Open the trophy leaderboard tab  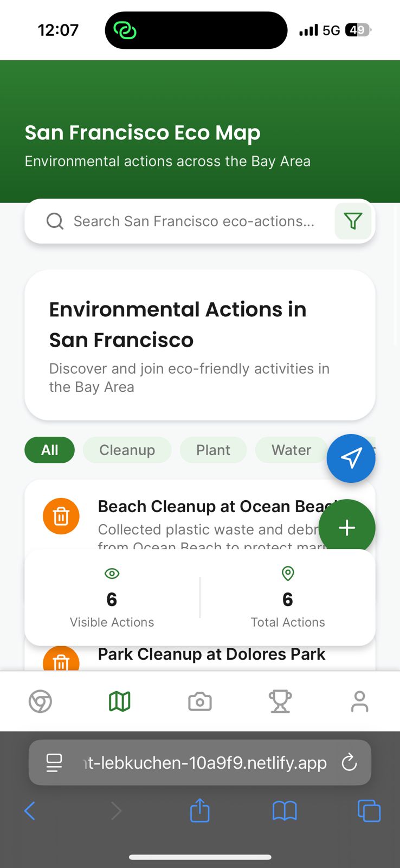point(280,701)
